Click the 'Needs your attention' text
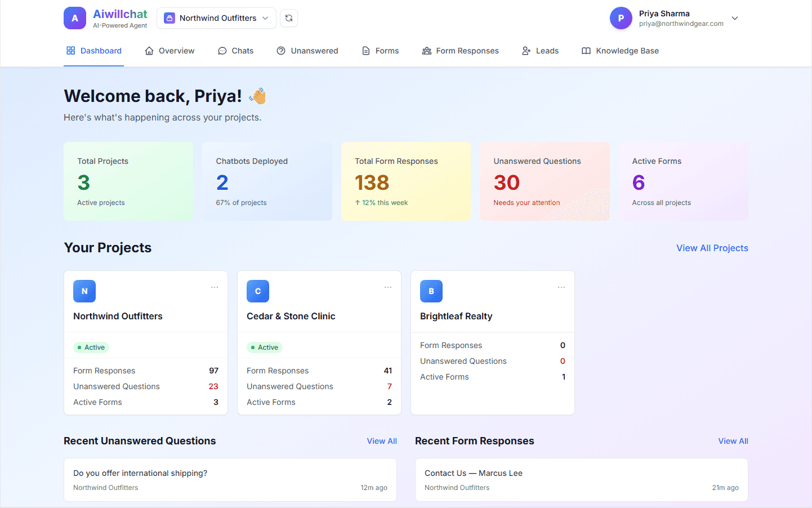Viewport: 812px width, 508px height. 527,203
